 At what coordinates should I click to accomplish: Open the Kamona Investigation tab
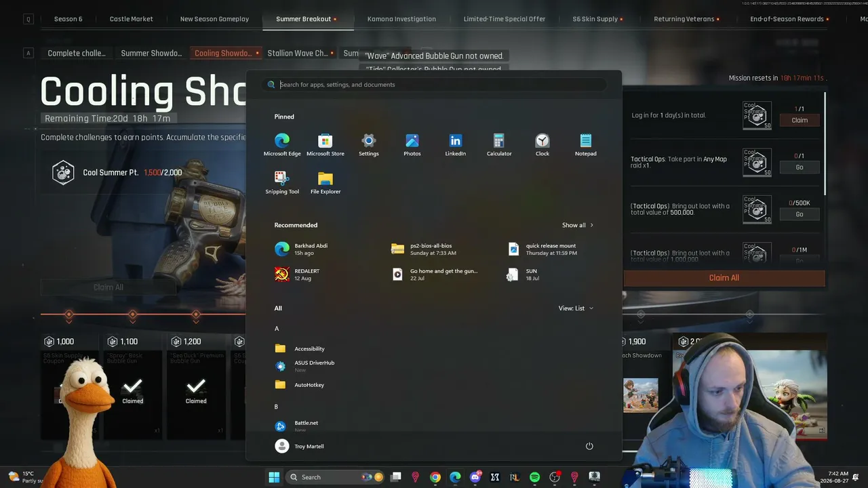(x=401, y=19)
